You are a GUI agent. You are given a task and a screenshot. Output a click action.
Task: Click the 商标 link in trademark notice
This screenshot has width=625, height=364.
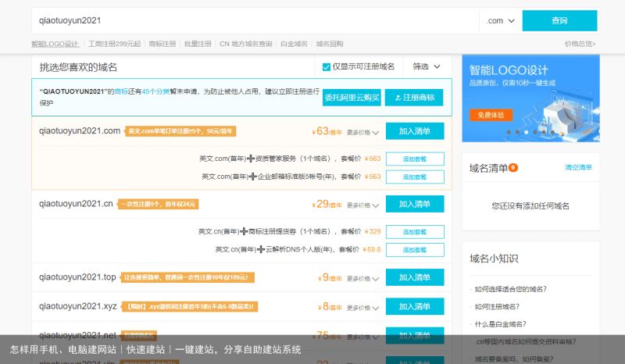click(x=121, y=91)
